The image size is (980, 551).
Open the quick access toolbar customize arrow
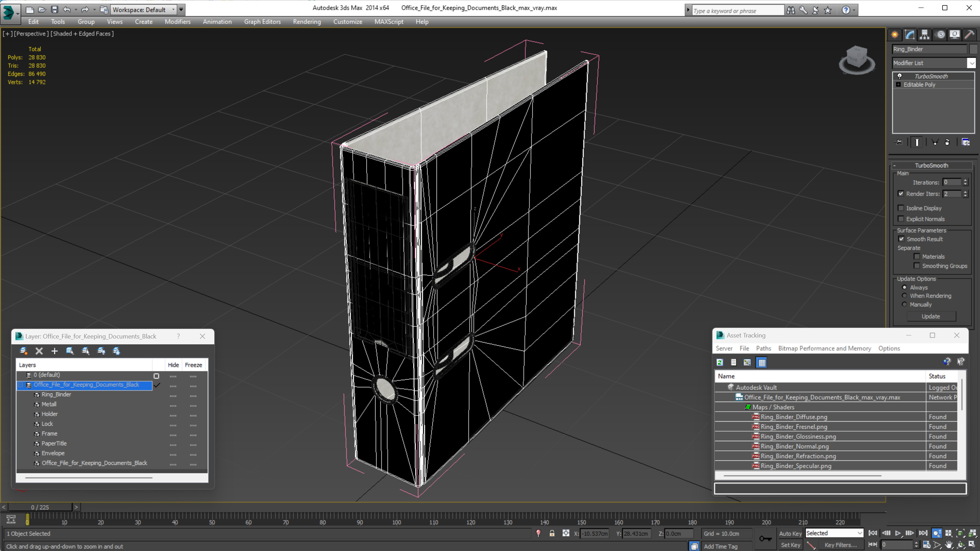(x=181, y=10)
